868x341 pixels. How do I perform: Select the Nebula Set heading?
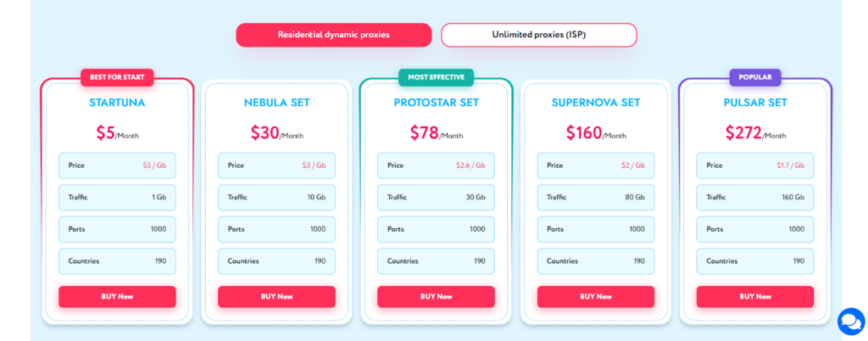tap(276, 103)
